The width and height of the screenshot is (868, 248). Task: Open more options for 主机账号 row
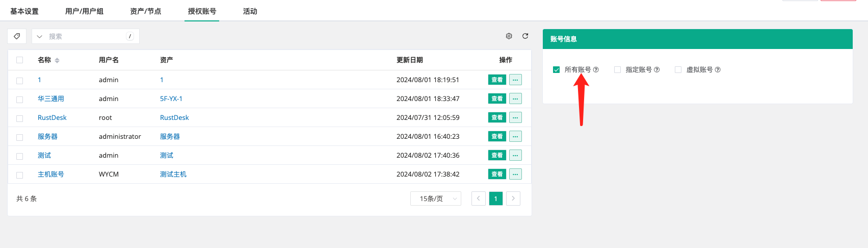click(x=515, y=174)
